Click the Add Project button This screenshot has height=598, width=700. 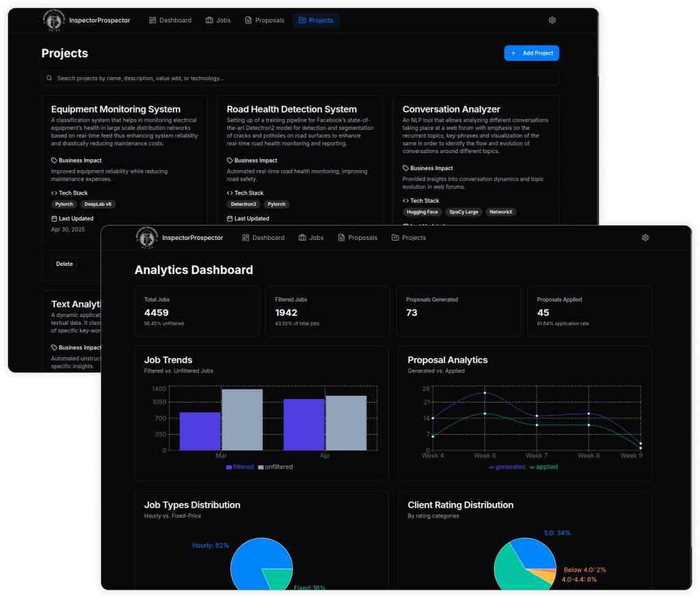(531, 53)
